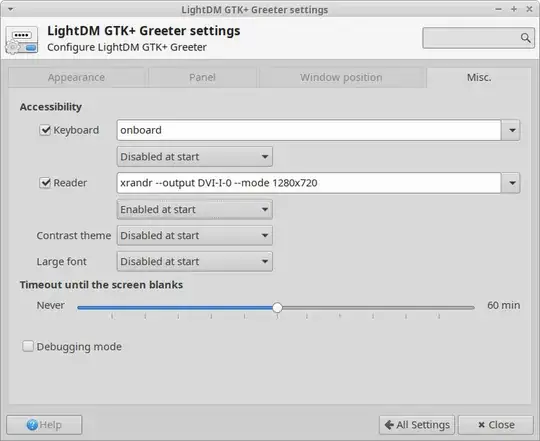Select the Misc. tab

pyautogui.click(x=479, y=77)
